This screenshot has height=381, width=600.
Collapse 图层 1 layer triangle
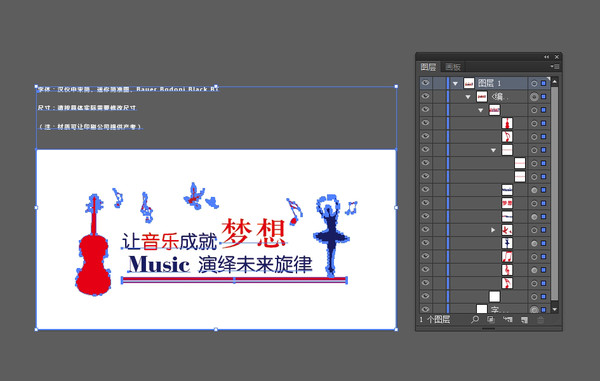pos(455,83)
